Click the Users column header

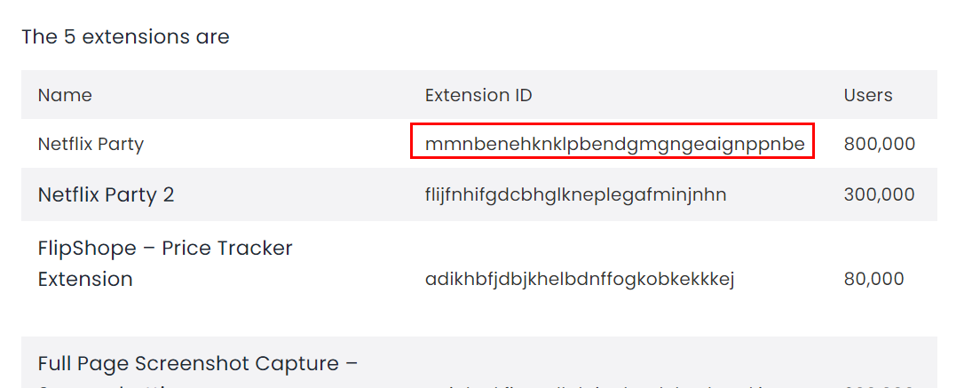868,95
